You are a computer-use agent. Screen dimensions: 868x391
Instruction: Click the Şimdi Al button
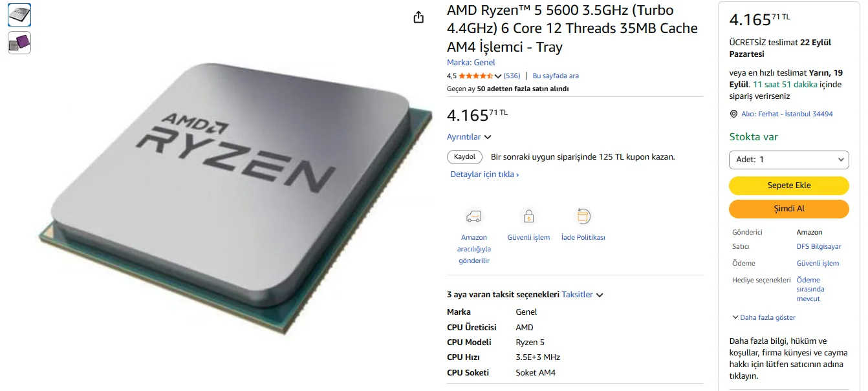click(x=788, y=209)
